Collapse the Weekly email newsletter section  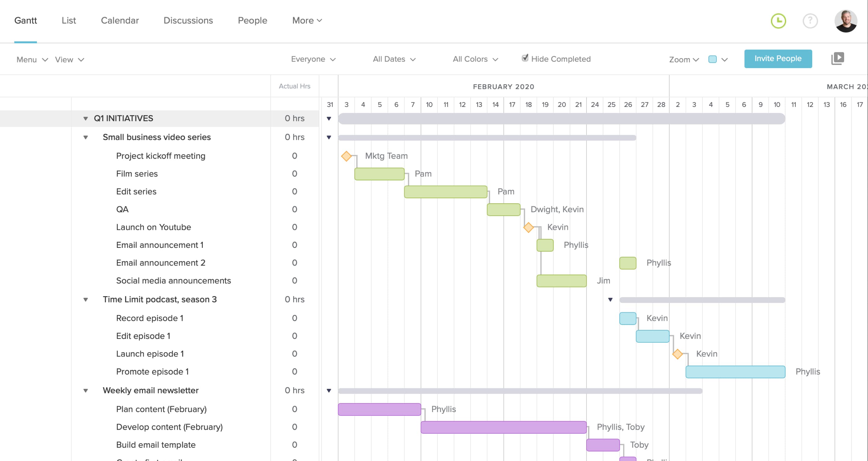pyautogui.click(x=86, y=390)
